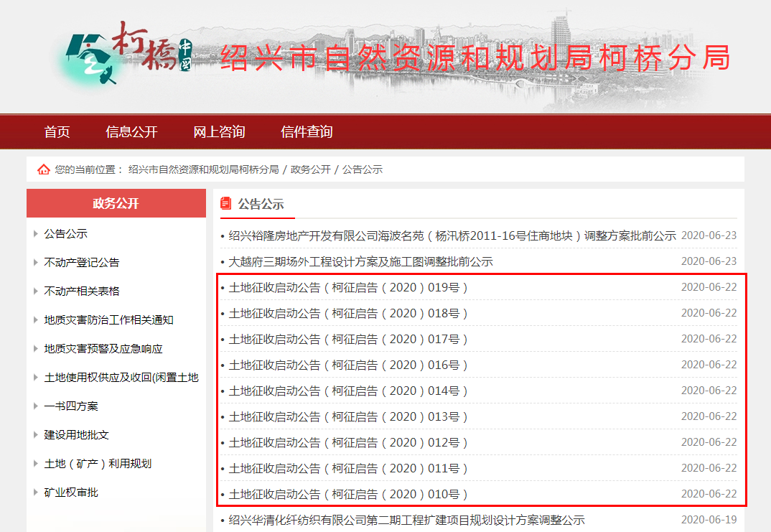Expand the 一书四方案 sidebar arrow

tap(36, 406)
